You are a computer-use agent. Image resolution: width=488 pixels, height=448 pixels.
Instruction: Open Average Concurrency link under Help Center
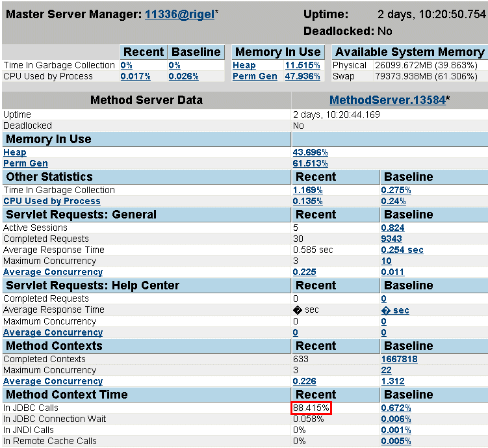(53, 332)
